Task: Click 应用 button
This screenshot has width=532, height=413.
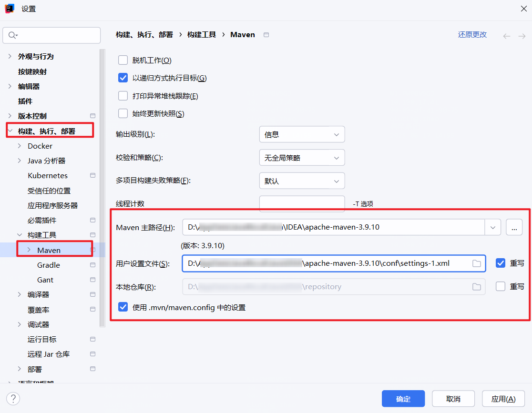Action: (x=503, y=399)
